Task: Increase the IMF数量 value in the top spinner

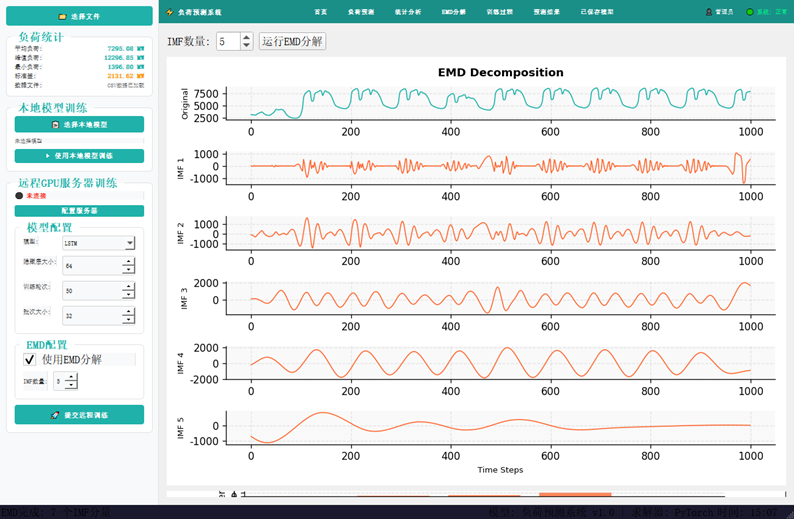Action: click(x=246, y=37)
